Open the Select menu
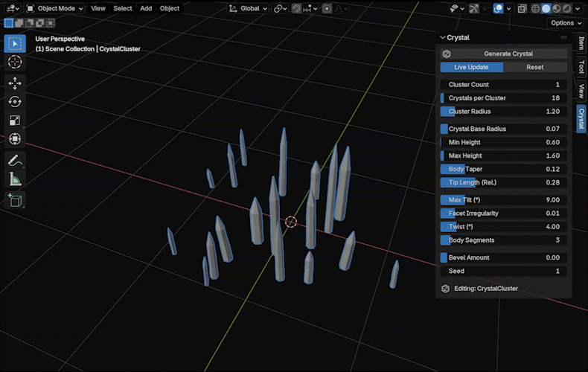The width and height of the screenshot is (588, 372). click(x=123, y=8)
